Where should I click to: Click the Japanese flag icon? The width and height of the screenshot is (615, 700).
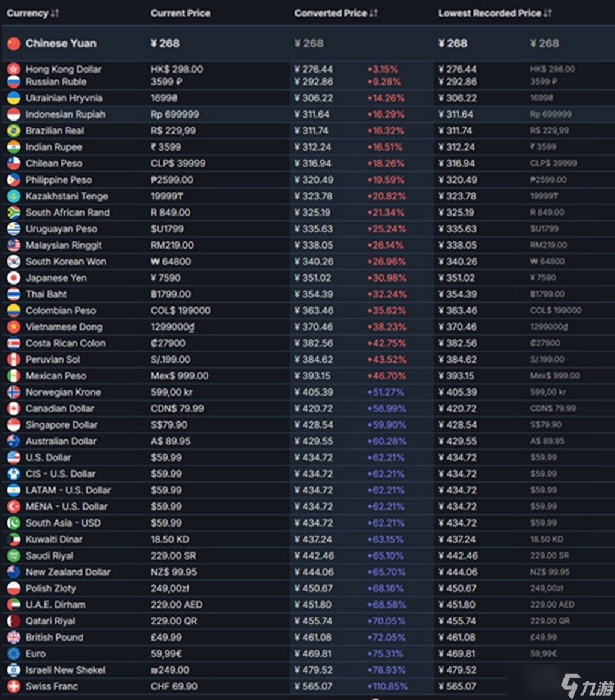(x=13, y=278)
